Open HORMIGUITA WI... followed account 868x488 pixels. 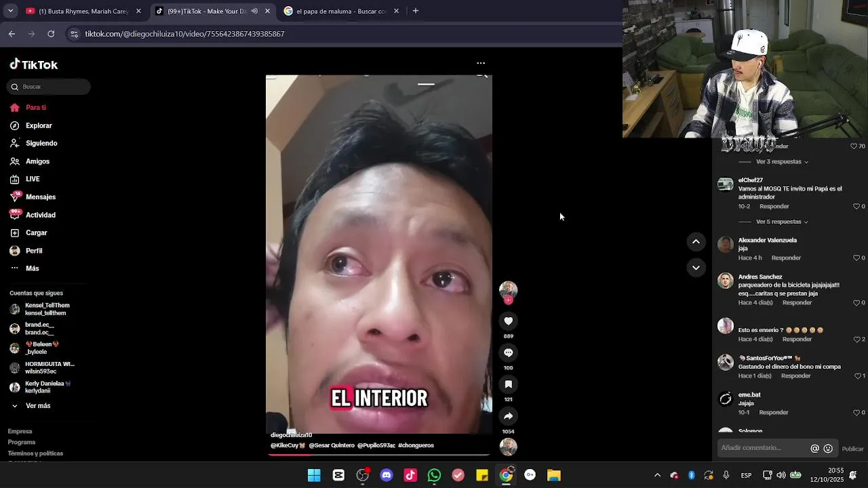coord(42,368)
